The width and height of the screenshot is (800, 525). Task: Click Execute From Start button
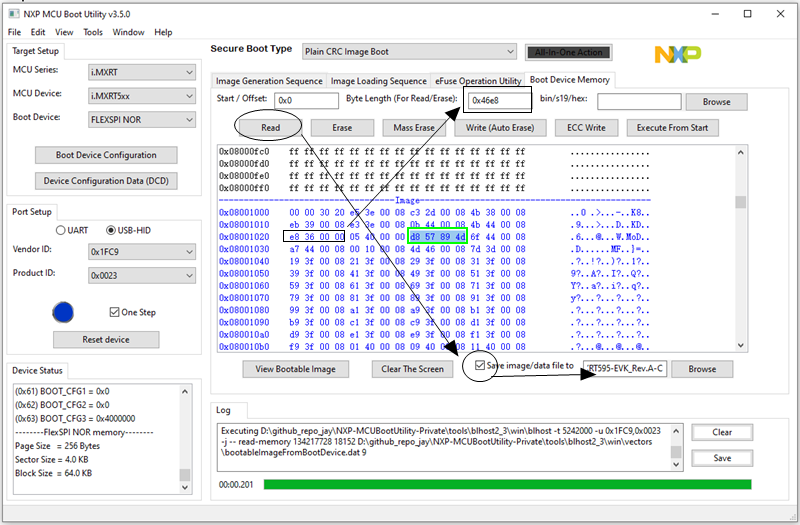point(672,128)
